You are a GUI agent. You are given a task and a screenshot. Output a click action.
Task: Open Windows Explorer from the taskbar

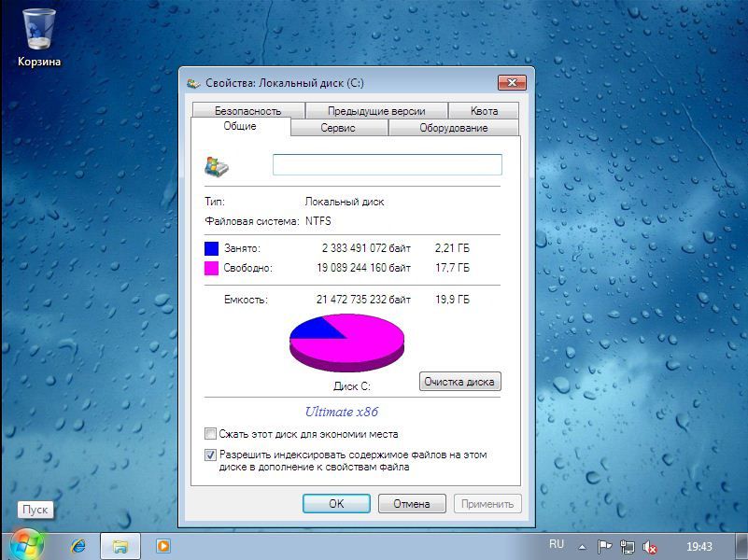point(120,546)
